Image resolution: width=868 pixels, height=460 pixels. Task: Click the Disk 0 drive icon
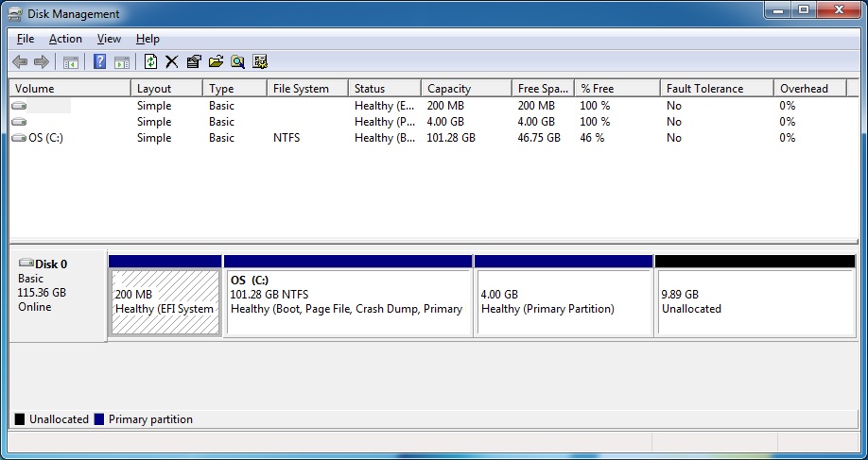(x=26, y=264)
